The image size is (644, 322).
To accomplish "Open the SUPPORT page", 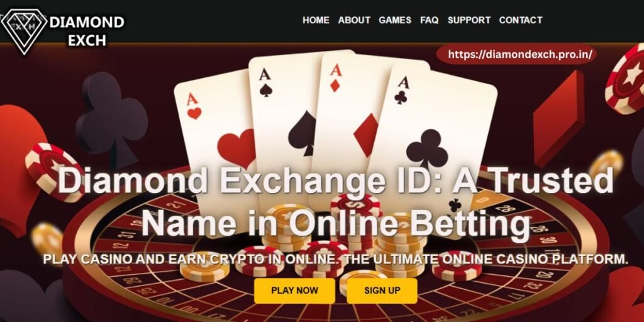I will click(469, 20).
